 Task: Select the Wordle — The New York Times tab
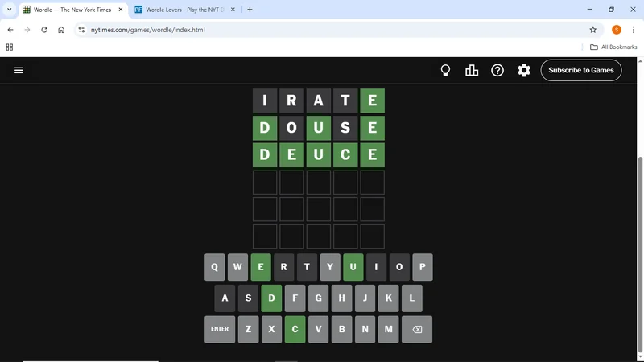[72, 10]
